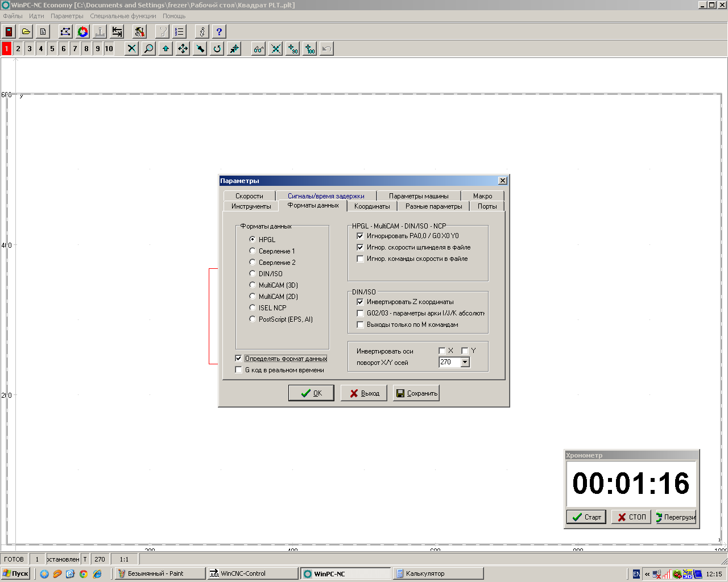Click the colorful circular arrows toolbar icon
Viewport: 728px width, 582px height.
coord(83,31)
